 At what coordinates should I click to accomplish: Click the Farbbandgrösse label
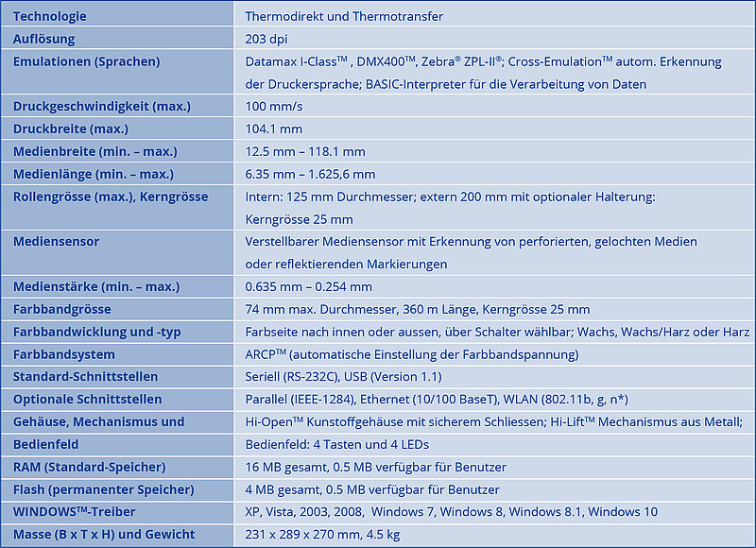coord(62,309)
